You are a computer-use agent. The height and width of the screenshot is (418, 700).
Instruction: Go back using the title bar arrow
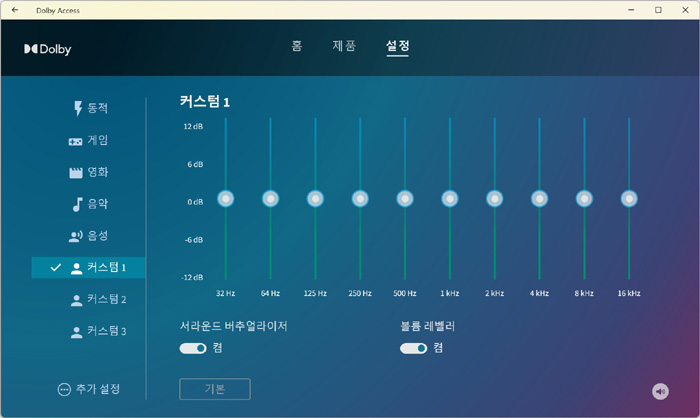click(14, 10)
